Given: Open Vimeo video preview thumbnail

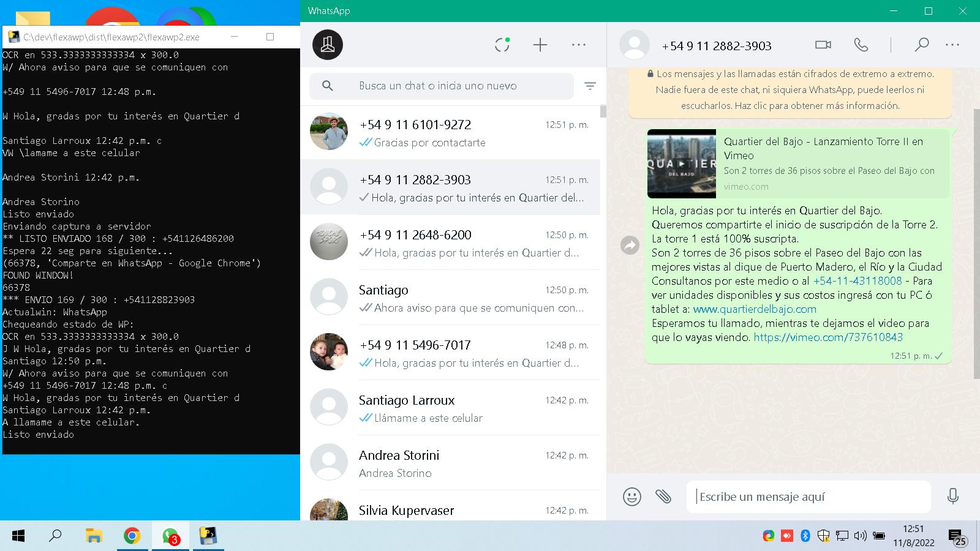Looking at the screenshot, I should click(x=682, y=163).
